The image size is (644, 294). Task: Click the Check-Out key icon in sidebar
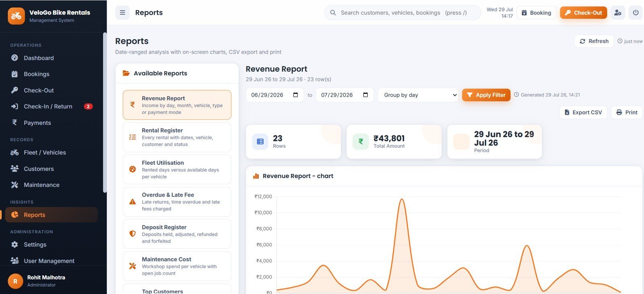pos(14,90)
